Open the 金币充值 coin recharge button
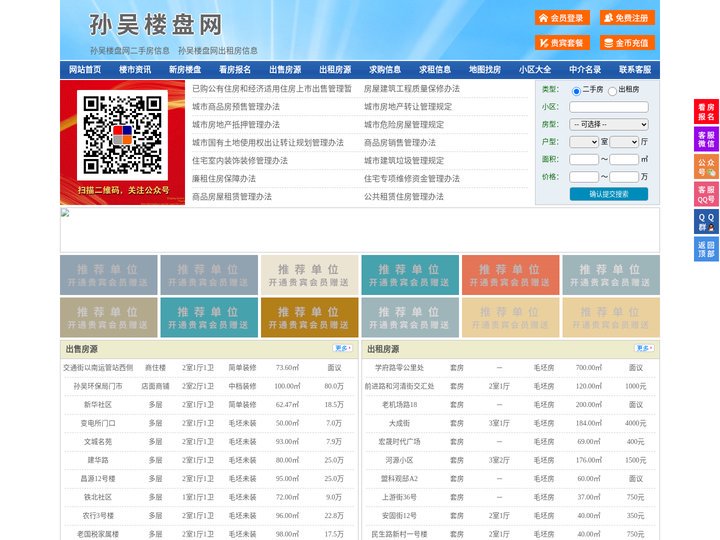This screenshot has width=720, height=540. 627,43
